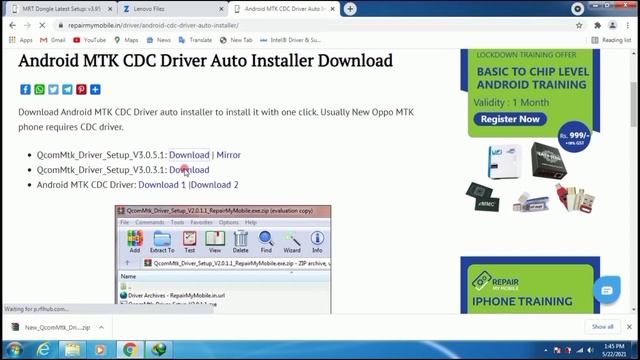Click Register Now on training ad
This screenshot has width=640, height=360.
510,119
